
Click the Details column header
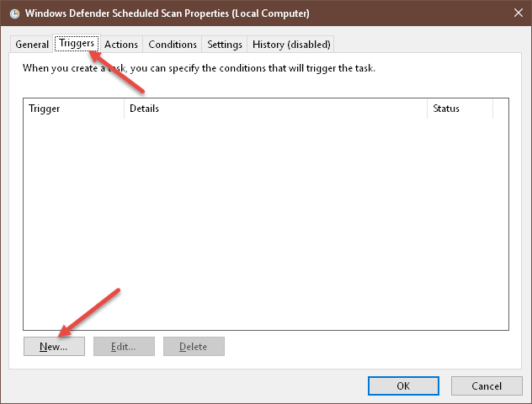275,109
